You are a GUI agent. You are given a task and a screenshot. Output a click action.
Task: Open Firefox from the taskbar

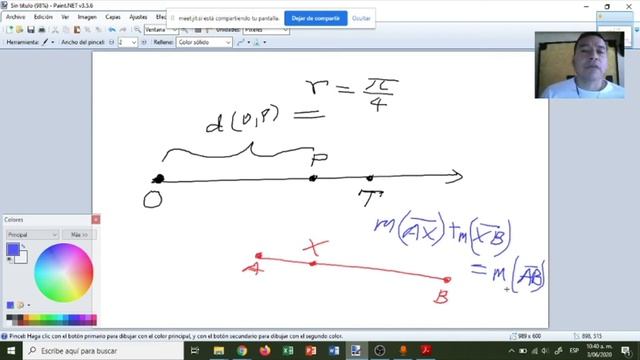(x=265, y=351)
